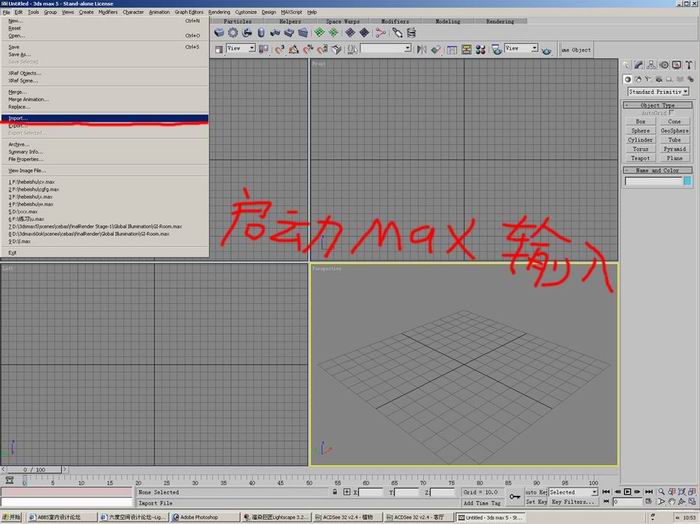Viewport: 700px width, 524px height.
Task: Click the 0 / 100 time slider handle
Action: click(x=34, y=470)
